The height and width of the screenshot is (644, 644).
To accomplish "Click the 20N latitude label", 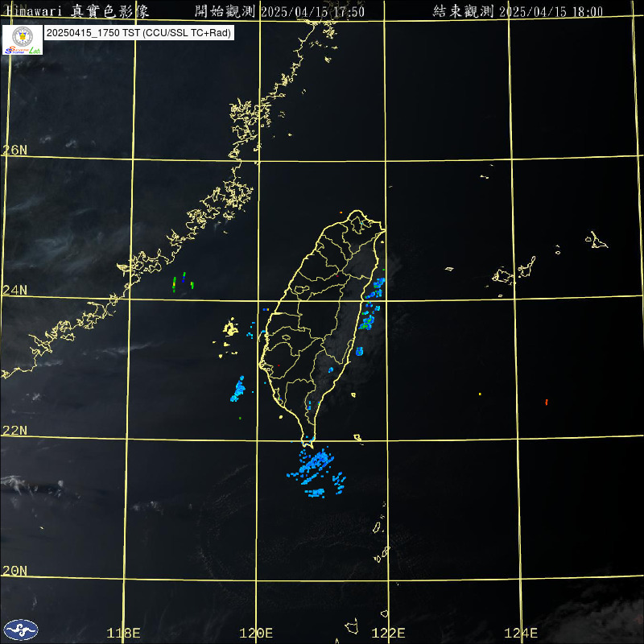I will (x=14, y=570).
